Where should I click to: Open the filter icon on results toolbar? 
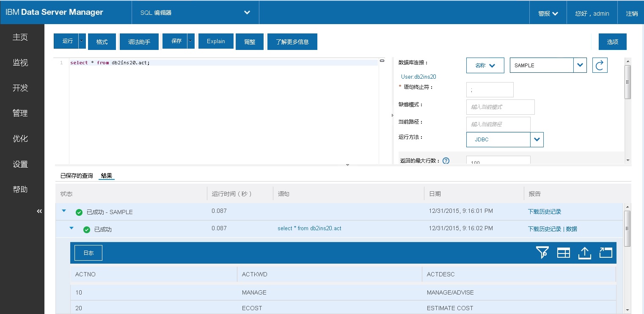[x=542, y=253]
